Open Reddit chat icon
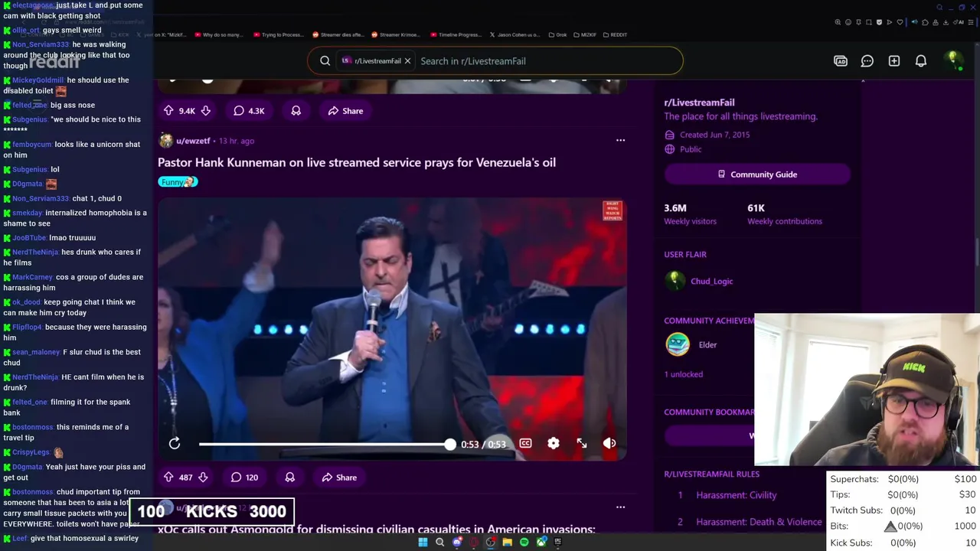The height and width of the screenshot is (551, 980). tap(867, 61)
